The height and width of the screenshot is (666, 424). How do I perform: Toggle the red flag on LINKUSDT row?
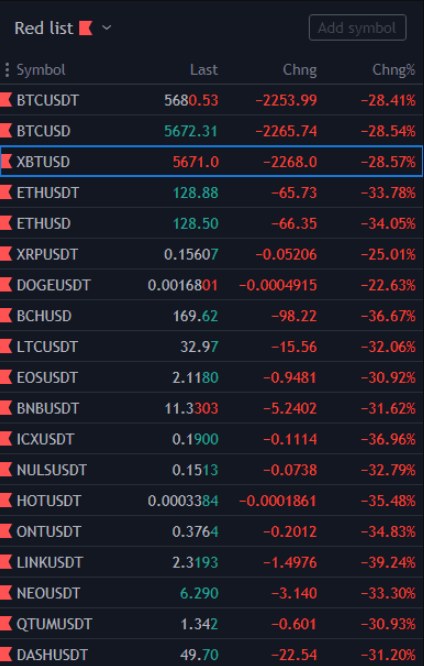(6, 562)
